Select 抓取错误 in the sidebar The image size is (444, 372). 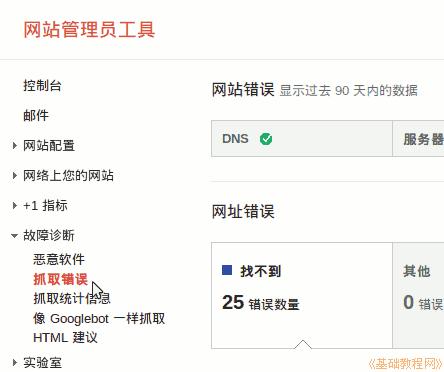[60, 279]
